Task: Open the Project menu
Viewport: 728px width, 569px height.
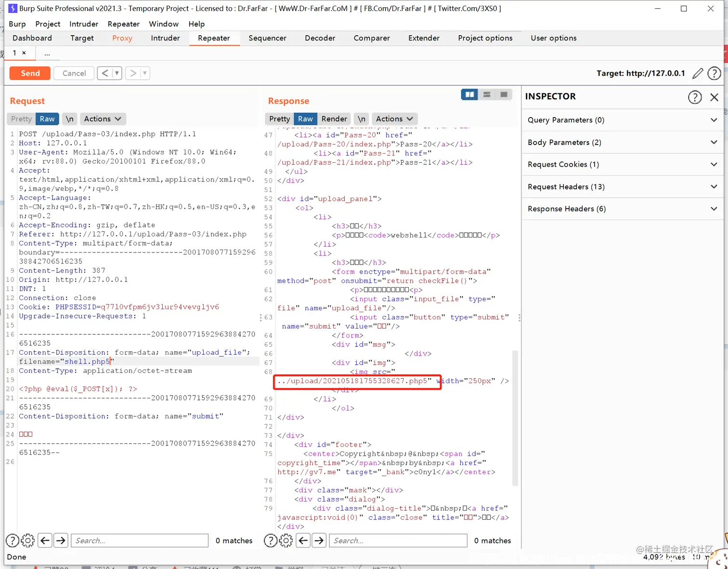Action: [x=48, y=24]
